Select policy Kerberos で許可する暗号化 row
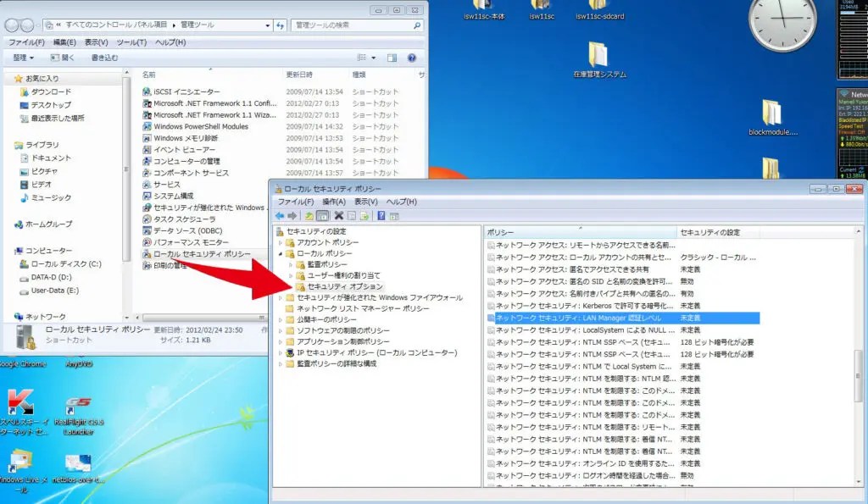This screenshot has height=504, width=868. [x=623, y=306]
